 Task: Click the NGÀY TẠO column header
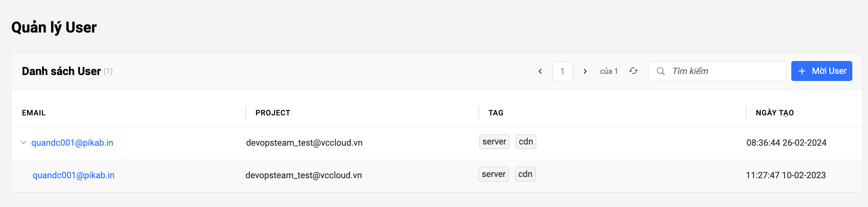[x=775, y=113]
